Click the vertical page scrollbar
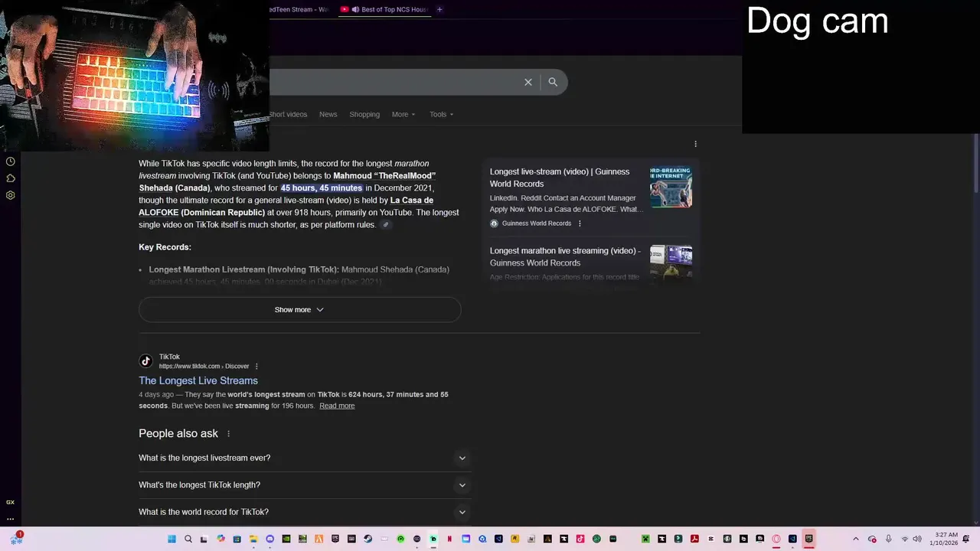980x551 pixels. pyautogui.click(x=976, y=165)
